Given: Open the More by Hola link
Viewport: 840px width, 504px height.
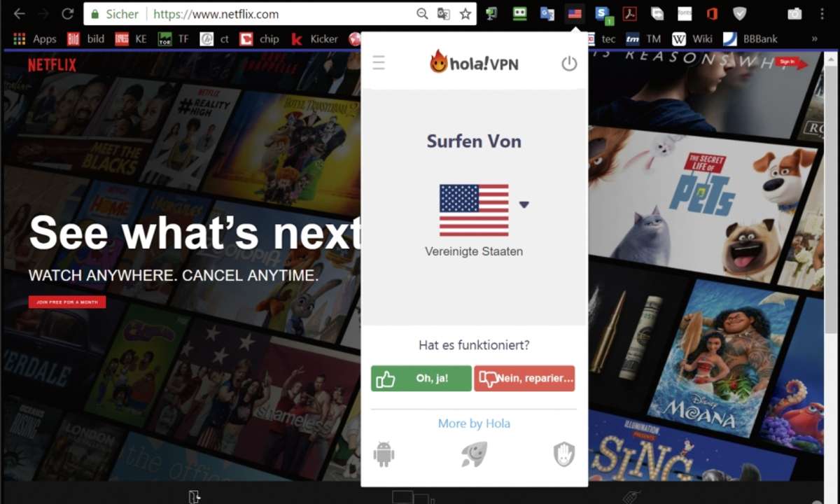Looking at the screenshot, I should pos(474,423).
